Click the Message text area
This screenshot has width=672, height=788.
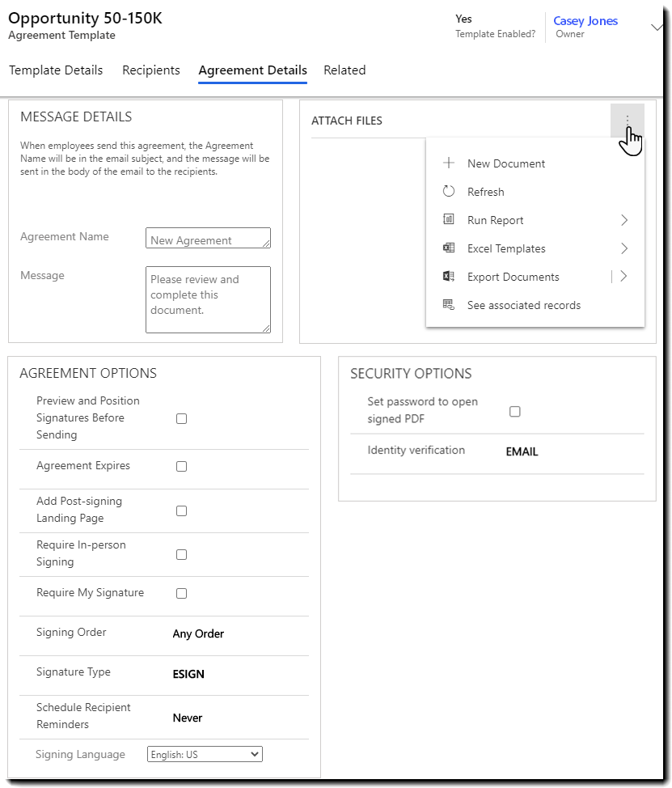(x=208, y=299)
